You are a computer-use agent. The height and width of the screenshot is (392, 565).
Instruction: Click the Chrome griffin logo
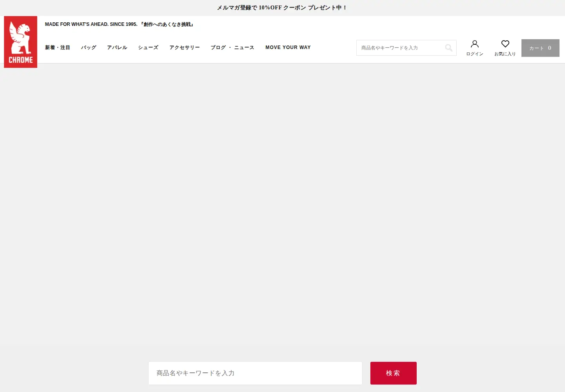[20, 42]
